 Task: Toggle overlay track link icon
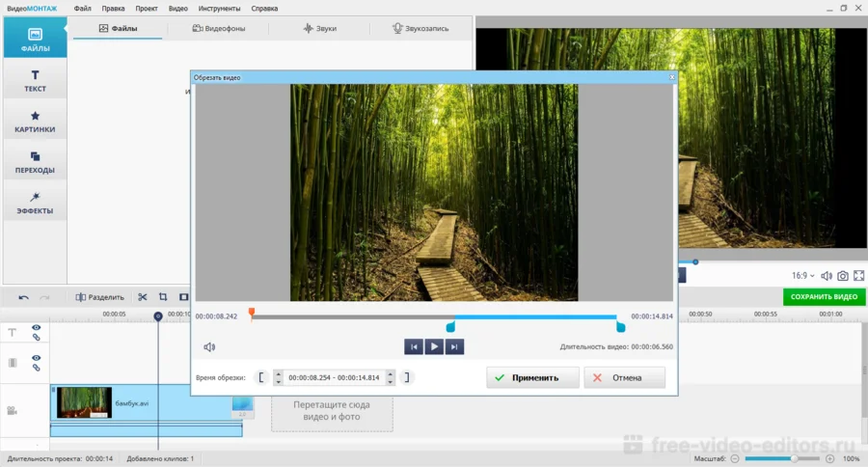[x=36, y=368]
